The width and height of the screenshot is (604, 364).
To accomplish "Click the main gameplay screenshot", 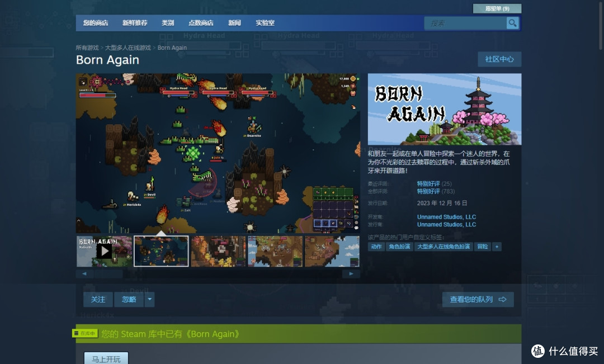I will (x=218, y=153).
